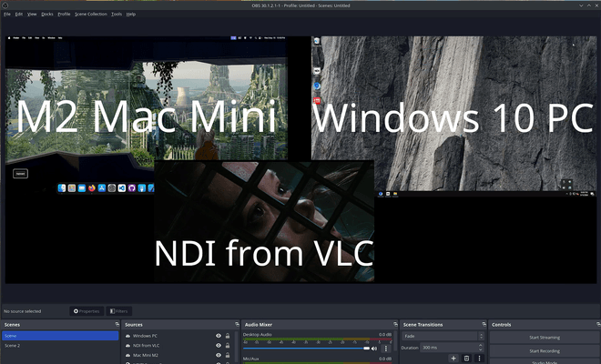Float the Scenes dock using its popout icon
The height and width of the screenshot is (364, 601).
tap(117, 325)
